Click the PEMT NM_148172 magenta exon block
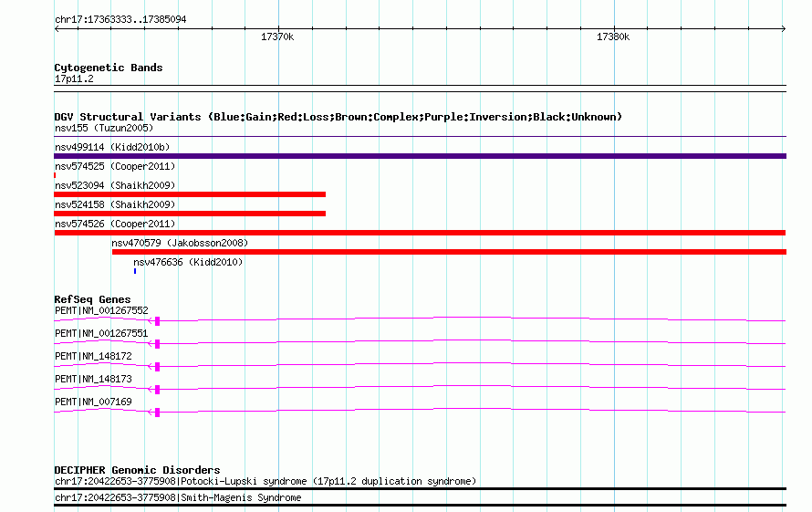The width and height of the screenshot is (812, 512). coord(158,367)
